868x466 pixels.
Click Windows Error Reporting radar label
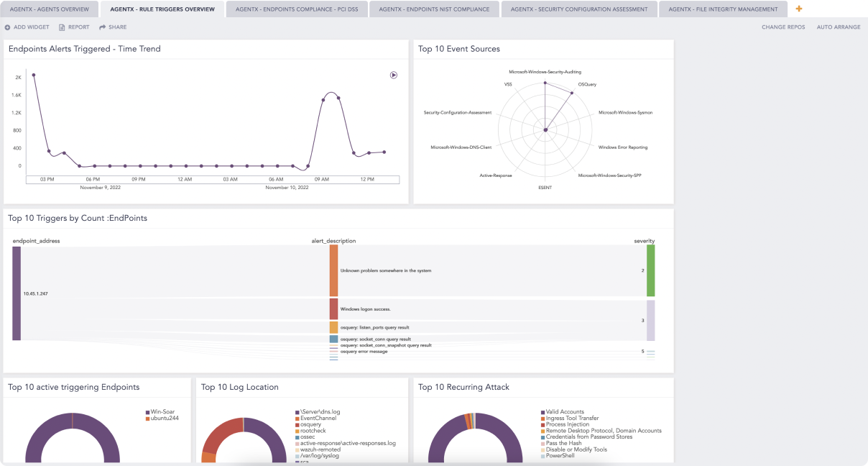623,147
